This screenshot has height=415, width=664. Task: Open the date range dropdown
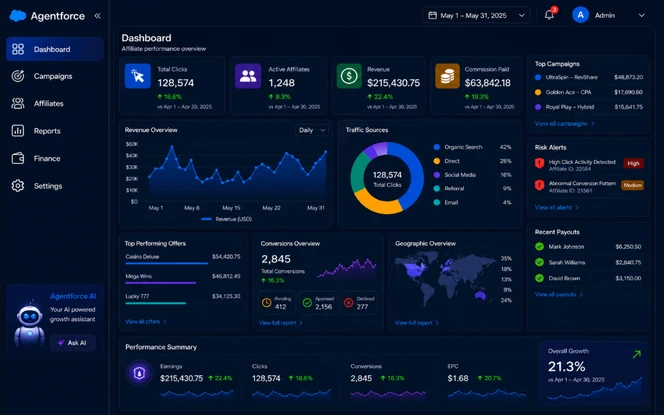pos(476,15)
